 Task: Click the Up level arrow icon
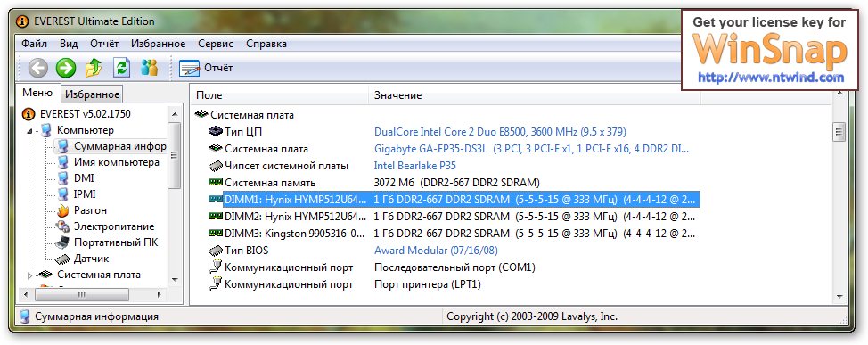point(94,68)
